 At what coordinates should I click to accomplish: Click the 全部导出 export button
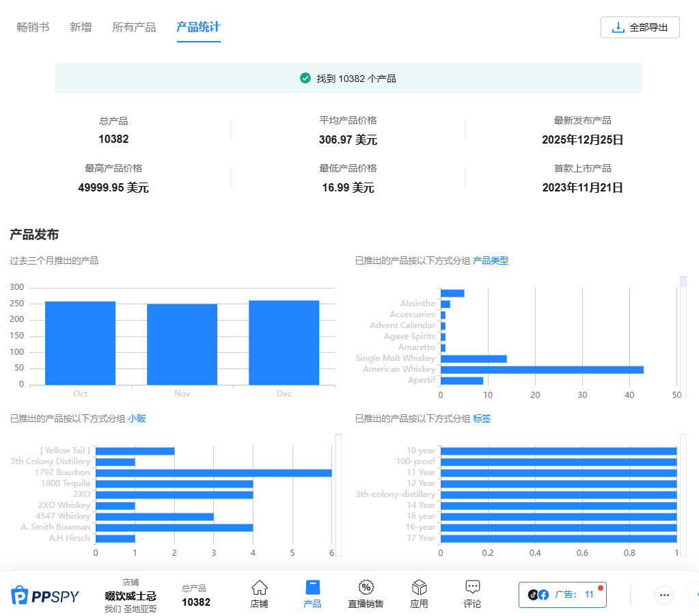click(640, 27)
